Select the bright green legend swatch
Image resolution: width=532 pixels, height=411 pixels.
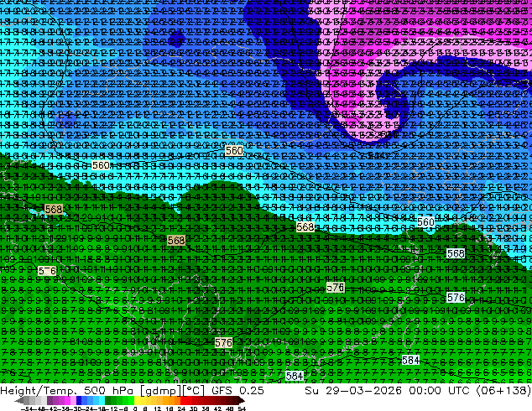pyautogui.click(x=131, y=400)
